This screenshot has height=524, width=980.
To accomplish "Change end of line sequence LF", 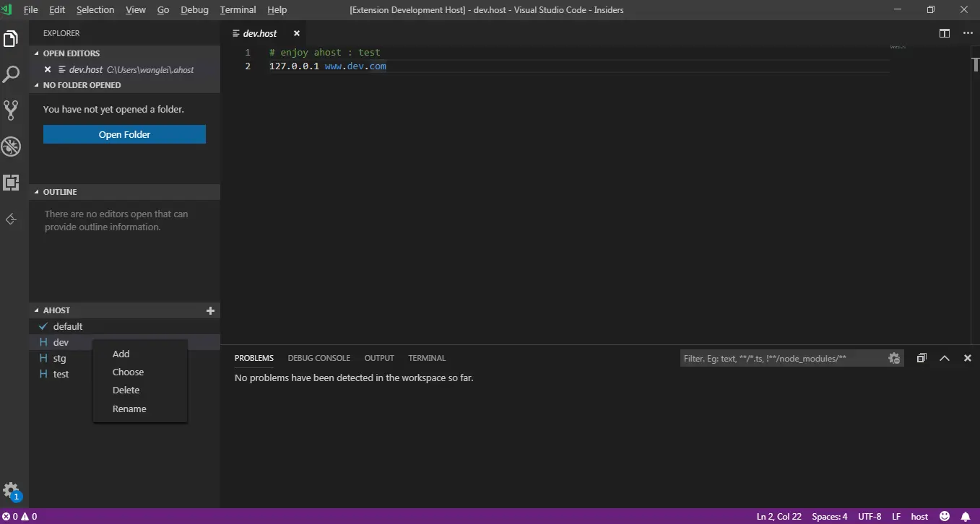I will coord(896,517).
